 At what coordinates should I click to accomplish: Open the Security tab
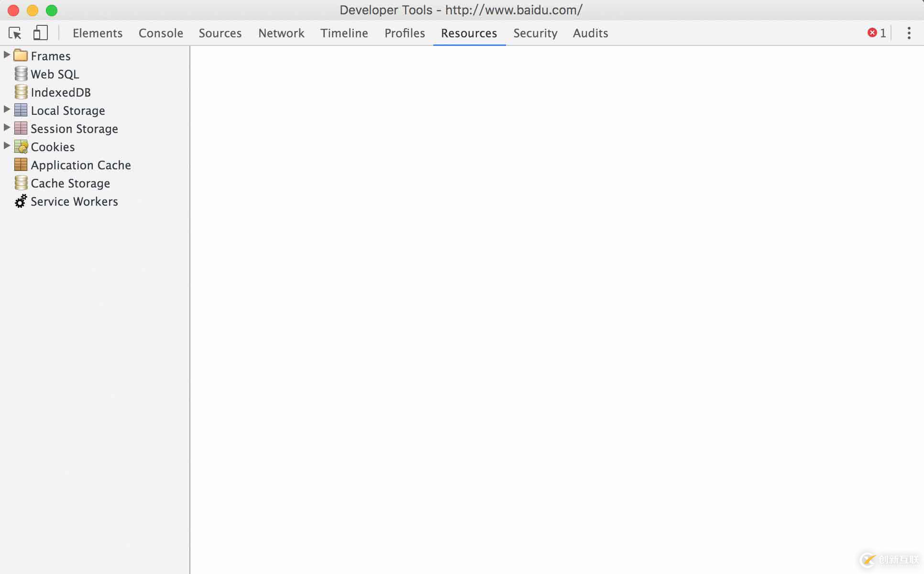coord(535,33)
